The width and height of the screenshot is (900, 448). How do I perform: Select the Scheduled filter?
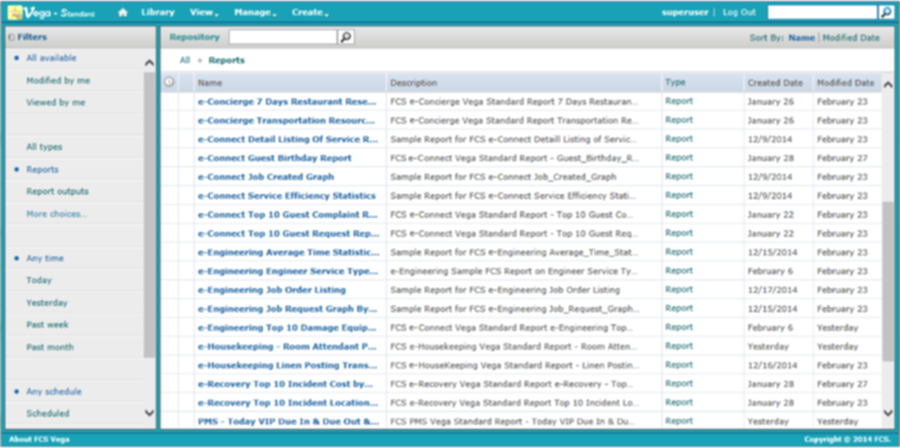coord(48,414)
